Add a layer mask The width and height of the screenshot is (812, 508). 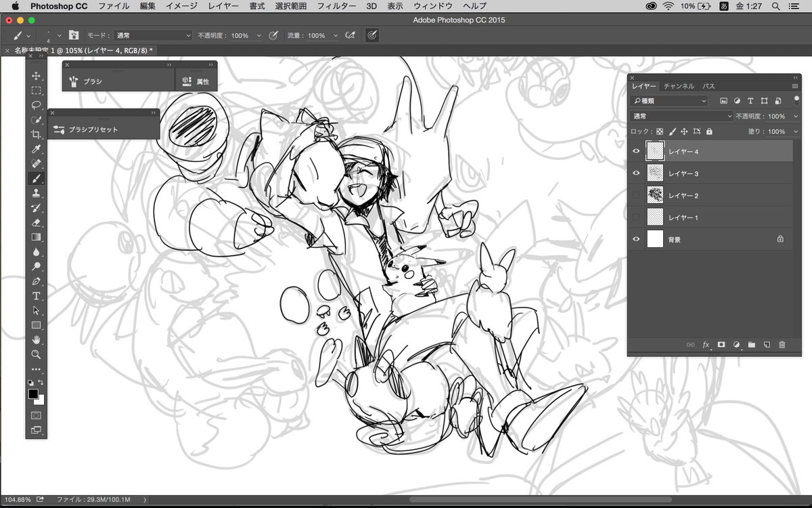tap(721, 345)
